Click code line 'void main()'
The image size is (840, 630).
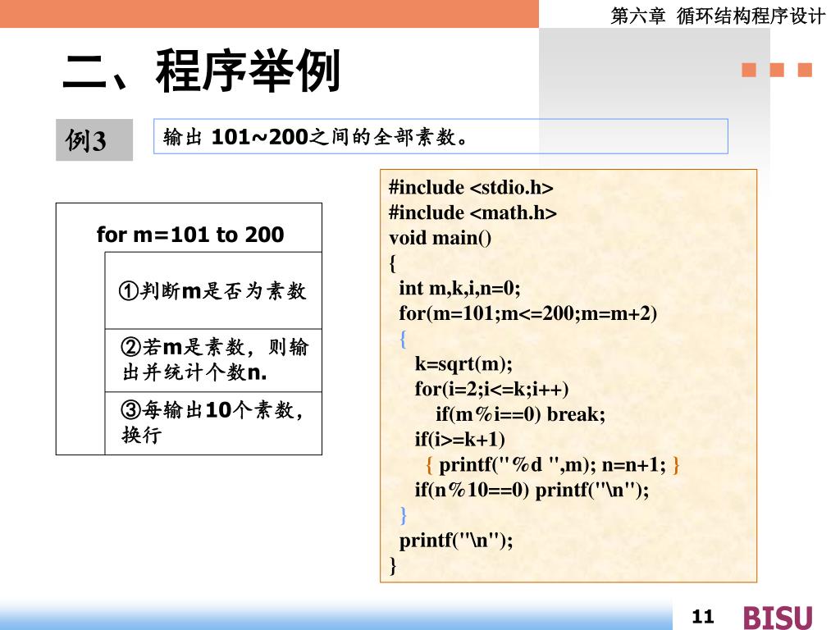click(x=440, y=238)
